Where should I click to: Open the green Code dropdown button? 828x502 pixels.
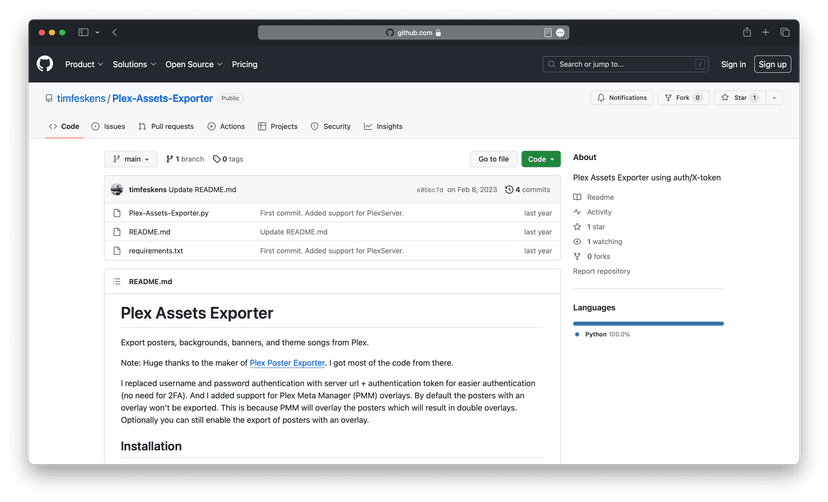click(541, 159)
